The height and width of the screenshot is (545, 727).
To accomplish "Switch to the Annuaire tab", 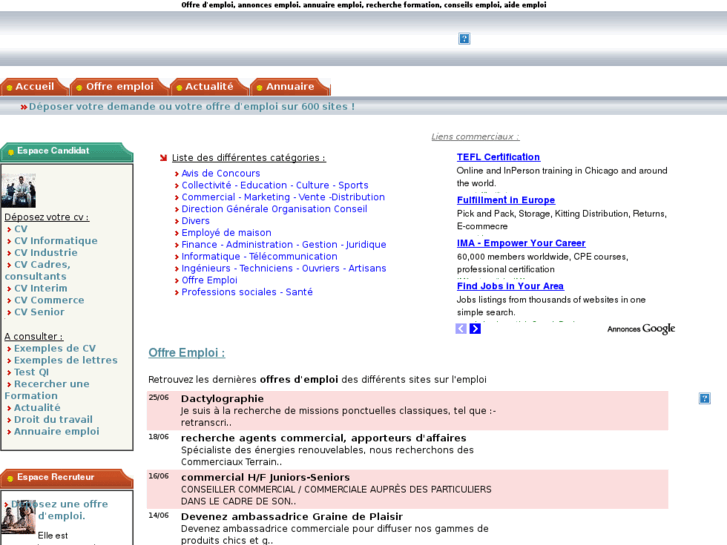I will coord(288,87).
